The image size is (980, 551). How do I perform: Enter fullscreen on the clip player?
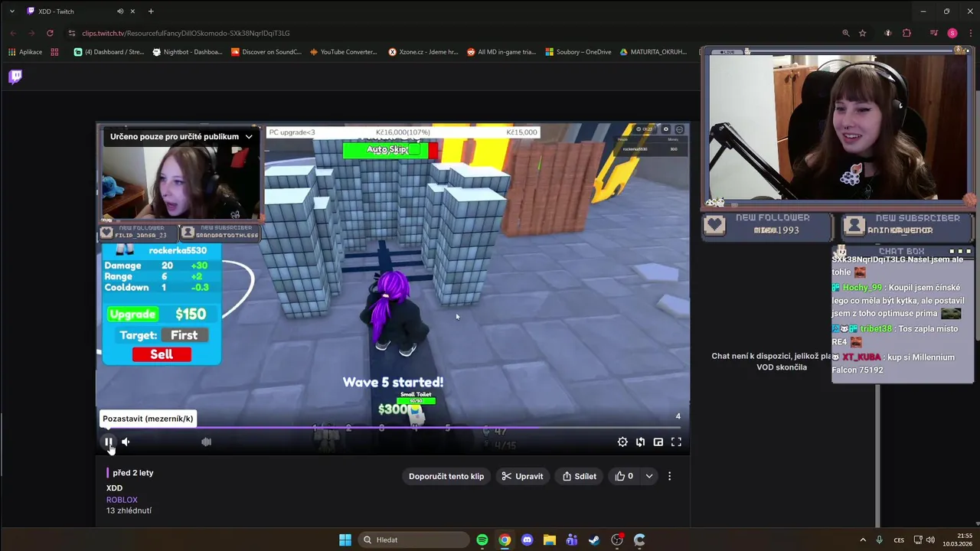click(676, 442)
